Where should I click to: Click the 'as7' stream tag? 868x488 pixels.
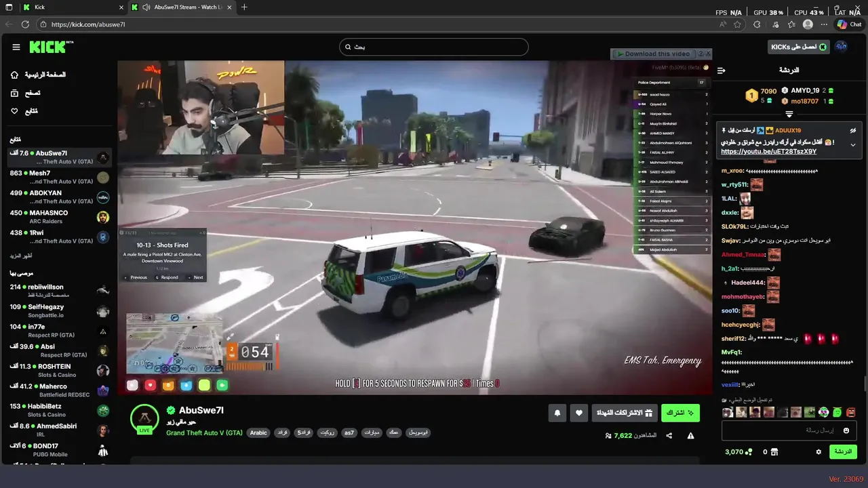coord(349,433)
